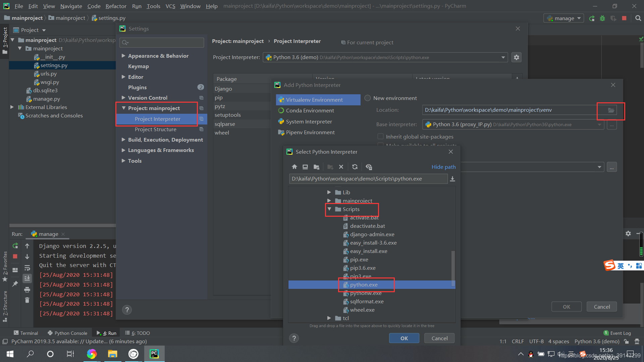The image size is (644, 362).
Task: Open Event Log in status bar
Action: tap(617, 333)
